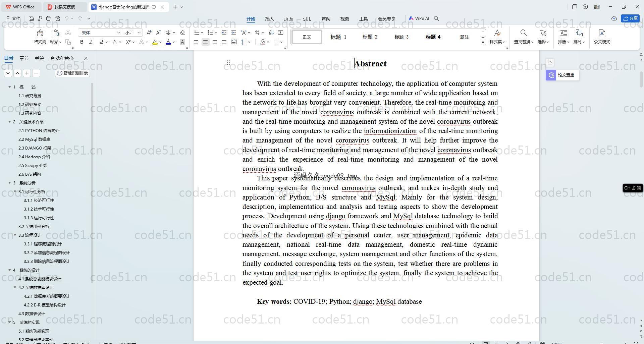Collapse the 3.1 可行性分析 outline node
This screenshot has width=644, height=344.
(15, 191)
